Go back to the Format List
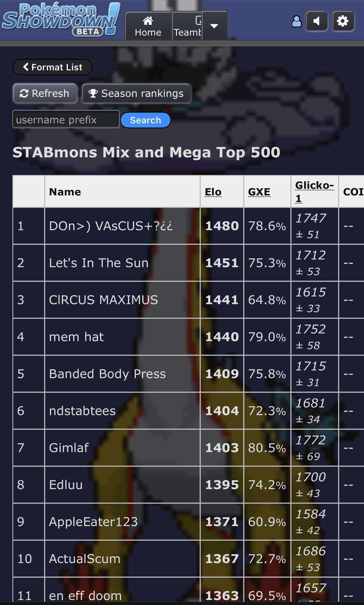 point(52,67)
